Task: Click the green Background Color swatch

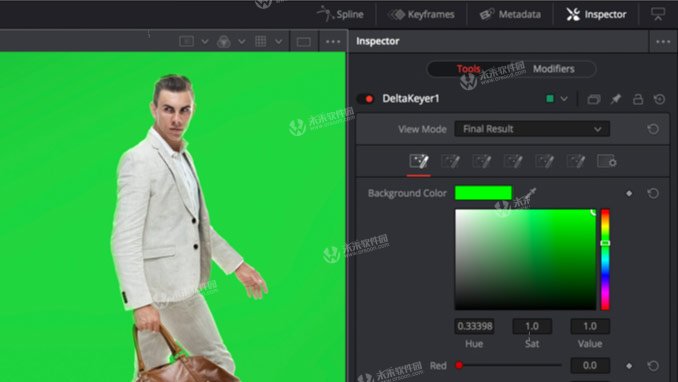Action: click(483, 193)
